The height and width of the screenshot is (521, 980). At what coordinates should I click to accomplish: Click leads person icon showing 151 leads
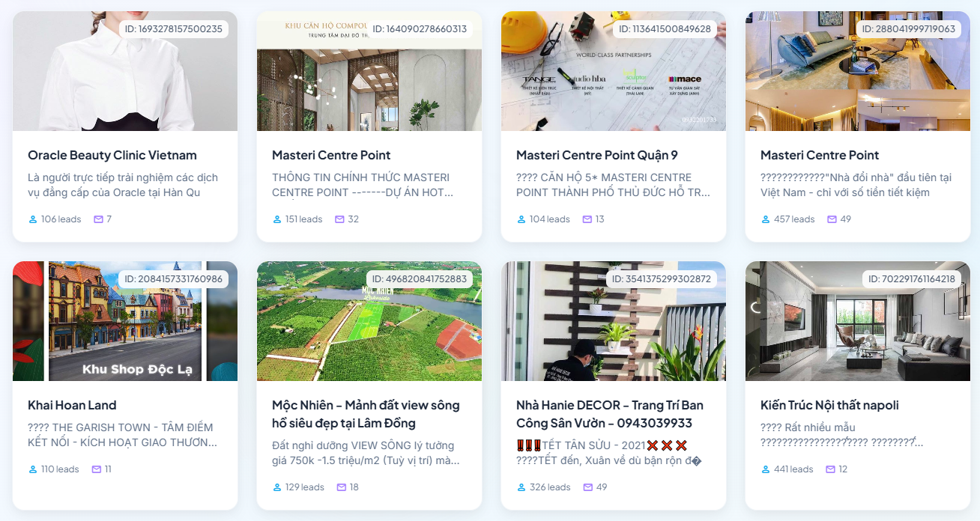(277, 219)
